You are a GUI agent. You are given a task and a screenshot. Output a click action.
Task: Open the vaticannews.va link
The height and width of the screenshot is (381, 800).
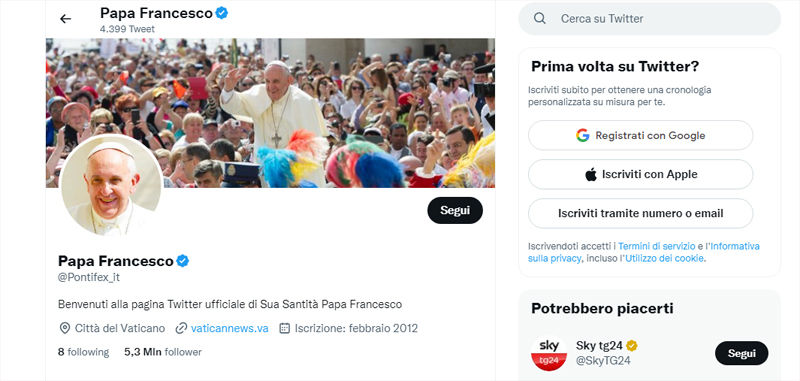230,328
